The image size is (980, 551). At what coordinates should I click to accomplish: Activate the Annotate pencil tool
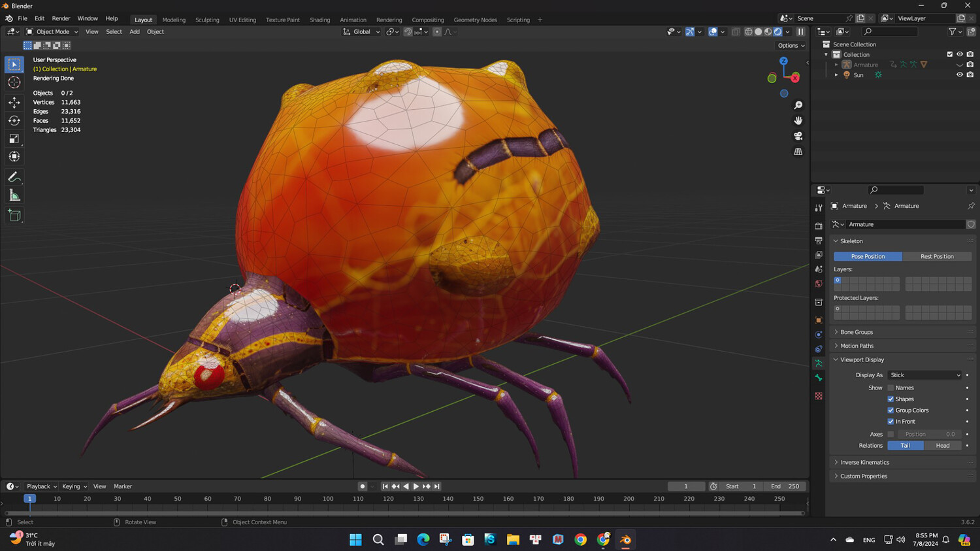14,177
